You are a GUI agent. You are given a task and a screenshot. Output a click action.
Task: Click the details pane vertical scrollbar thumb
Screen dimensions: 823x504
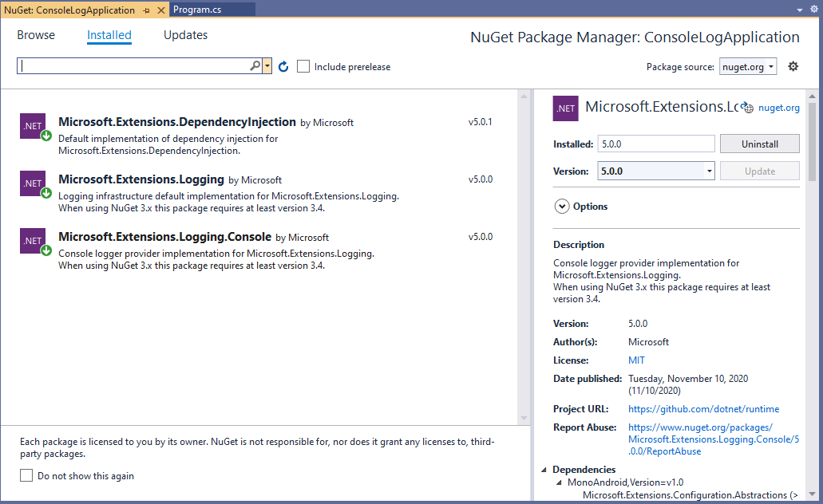[x=812, y=142]
